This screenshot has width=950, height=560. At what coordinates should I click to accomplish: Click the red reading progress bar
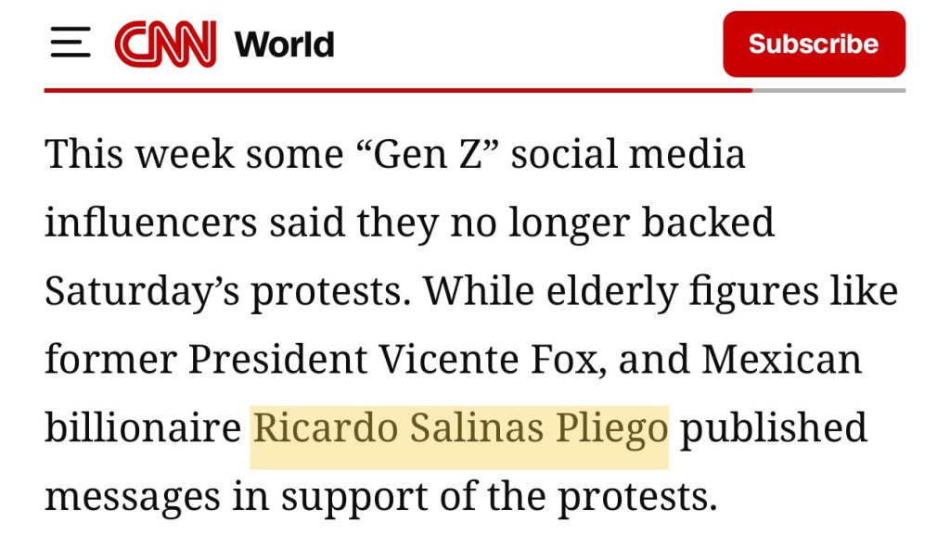pyautogui.click(x=397, y=90)
